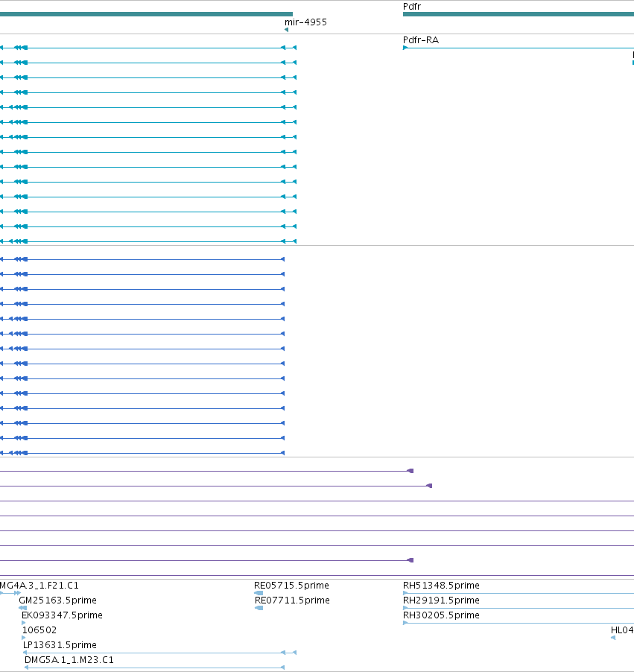Select the EK093347.5prime arrow glyph
Image resolution: width=634 pixels, height=672 pixels.
click(24, 623)
